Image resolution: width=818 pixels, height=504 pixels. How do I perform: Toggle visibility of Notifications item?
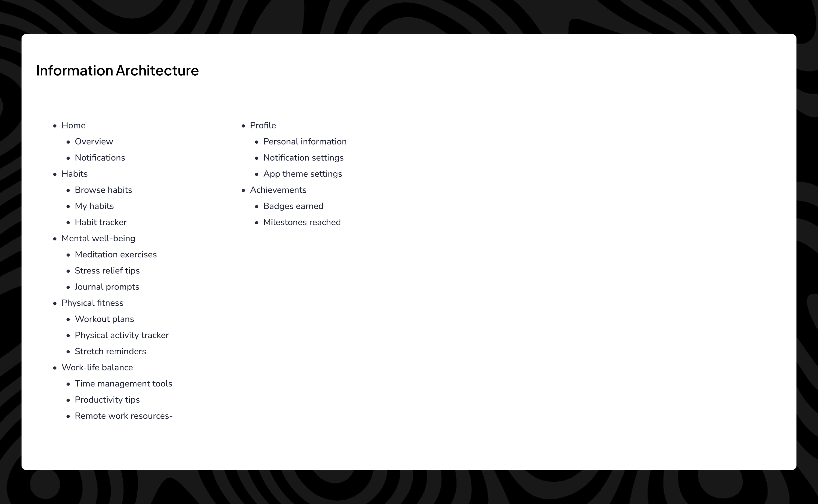point(100,158)
